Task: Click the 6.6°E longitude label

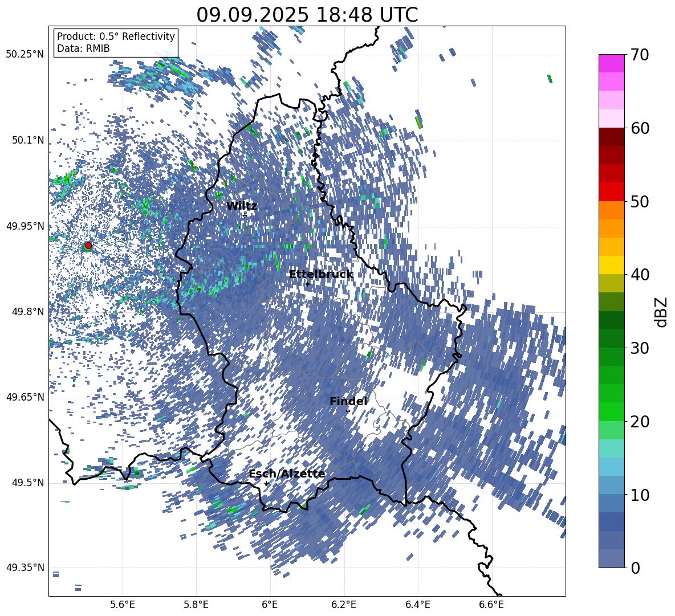Action: (491, 605)
